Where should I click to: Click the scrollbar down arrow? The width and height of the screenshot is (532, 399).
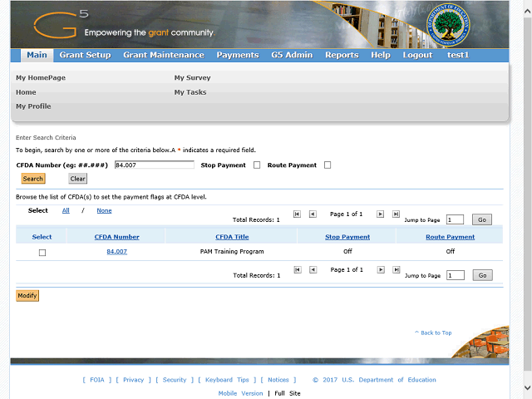(x=527, y=387)
